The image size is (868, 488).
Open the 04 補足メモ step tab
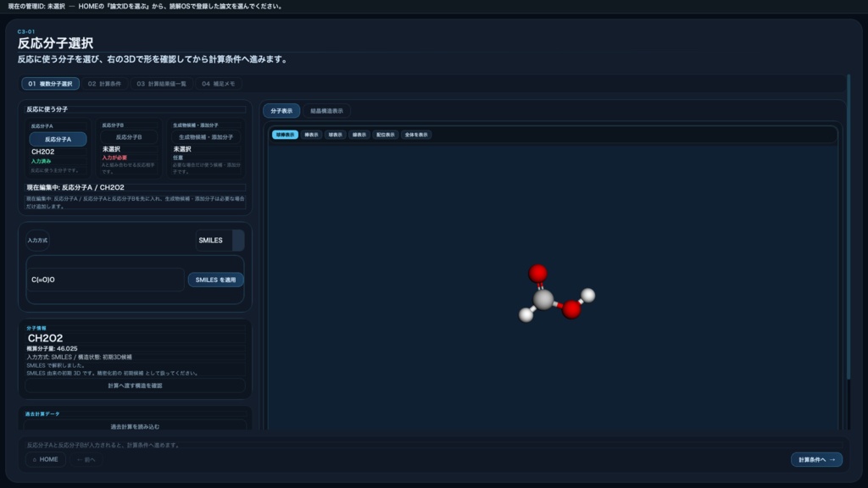[x=218, y=84]
